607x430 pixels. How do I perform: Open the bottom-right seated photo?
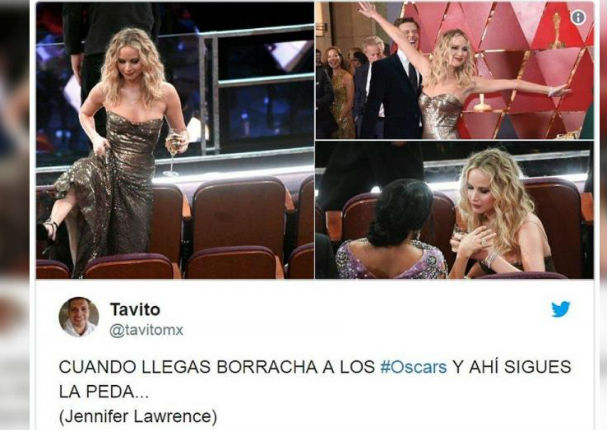(454, 210)
